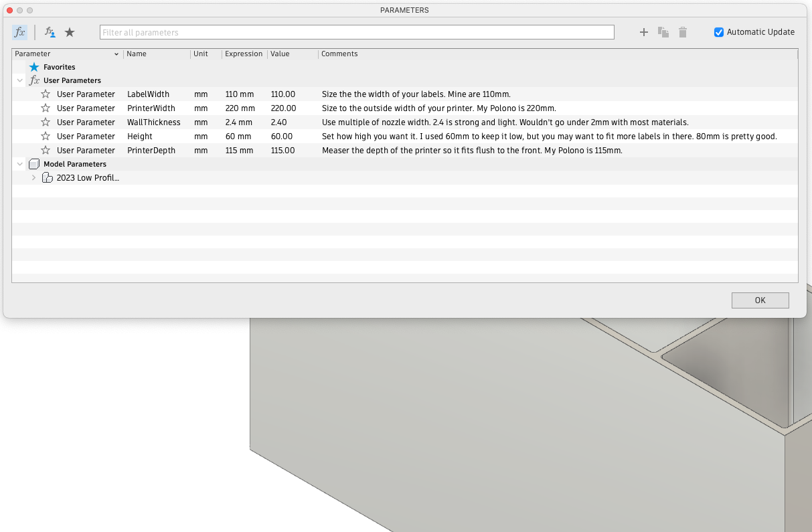812x532 pixels.
Task: Mark PrinterDepth parameter as favorite
Action: tap(46, 151)
